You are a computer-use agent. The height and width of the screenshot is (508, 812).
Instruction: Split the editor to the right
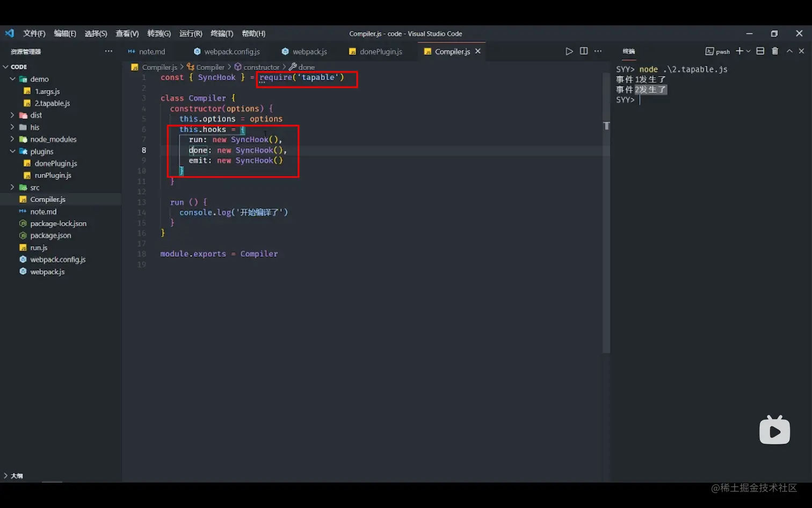[x=584, y=51]
